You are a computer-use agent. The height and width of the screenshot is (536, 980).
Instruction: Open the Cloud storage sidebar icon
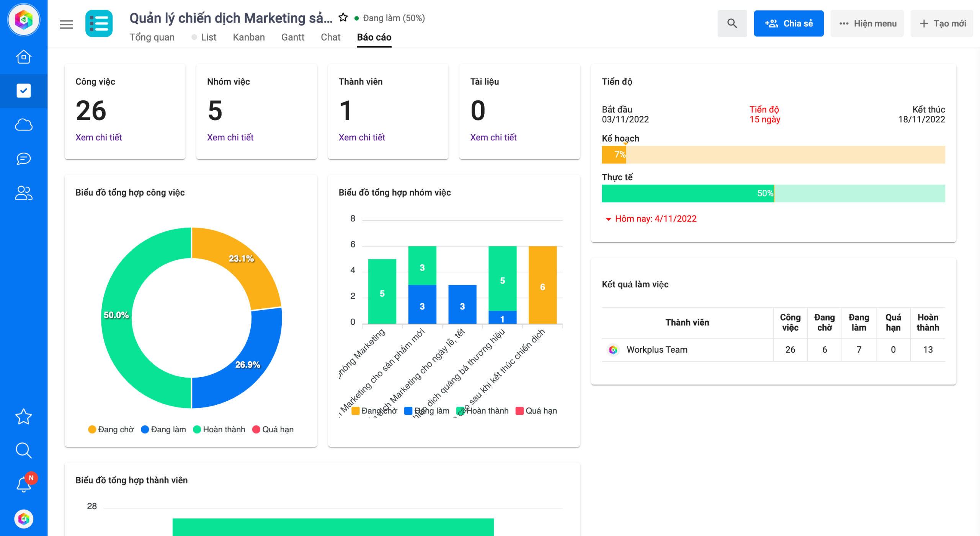click(24, 125)
